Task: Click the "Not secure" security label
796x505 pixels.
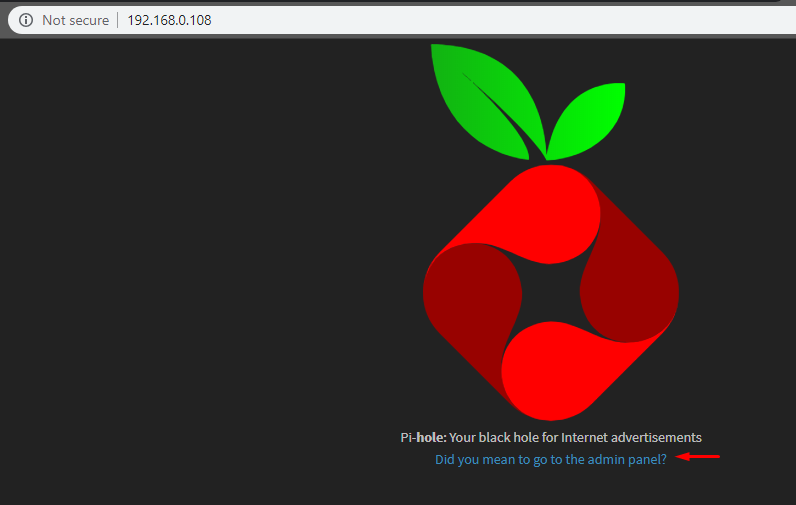Action: pyautogui.click(x=75, y=20)
